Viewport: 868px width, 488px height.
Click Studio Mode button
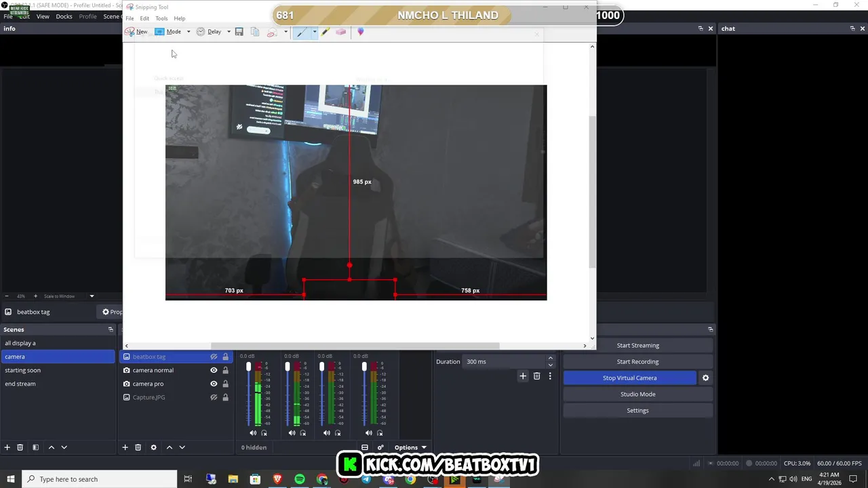point(637,394)
